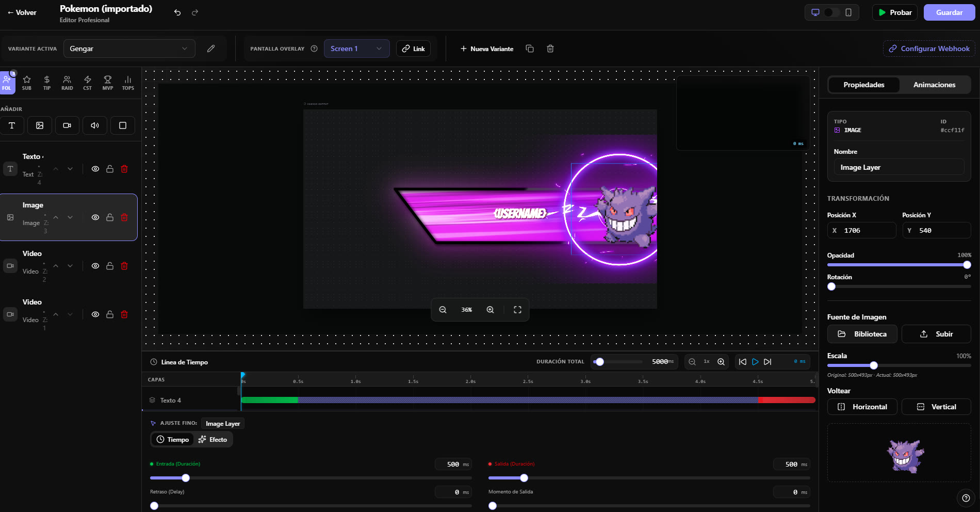Switch to the TIP alert tab

47,83
